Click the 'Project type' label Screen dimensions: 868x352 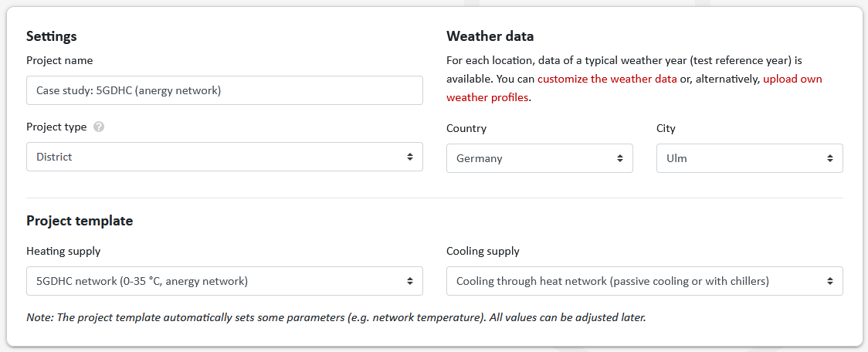tap(56, 127)
